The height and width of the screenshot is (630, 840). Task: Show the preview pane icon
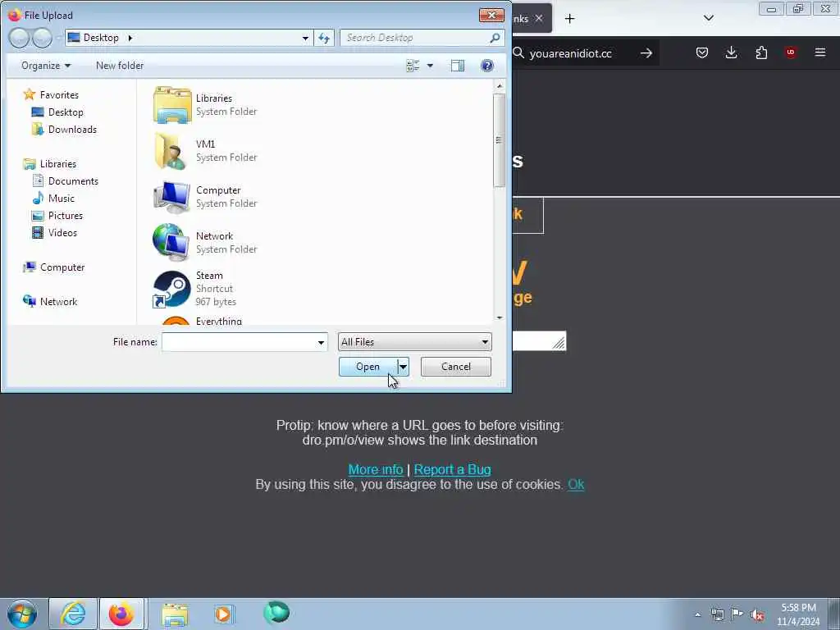(458, 66)
